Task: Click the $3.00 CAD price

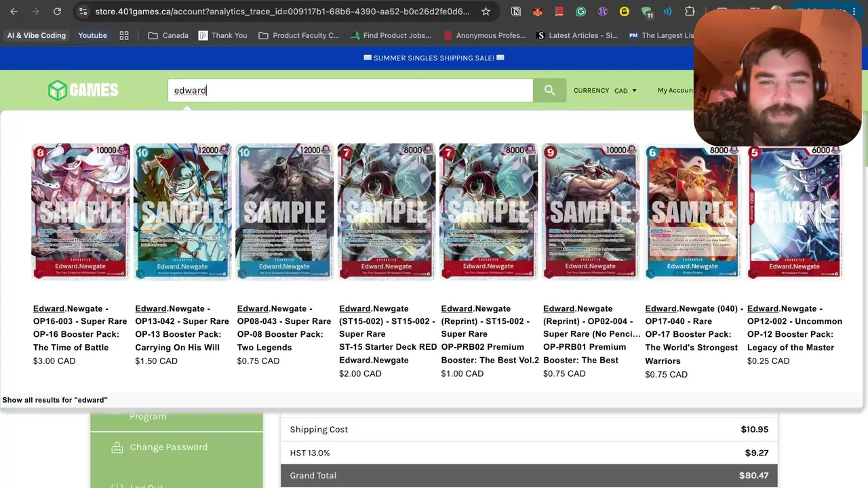Action: pyautogui.click(x=54, y=361)
